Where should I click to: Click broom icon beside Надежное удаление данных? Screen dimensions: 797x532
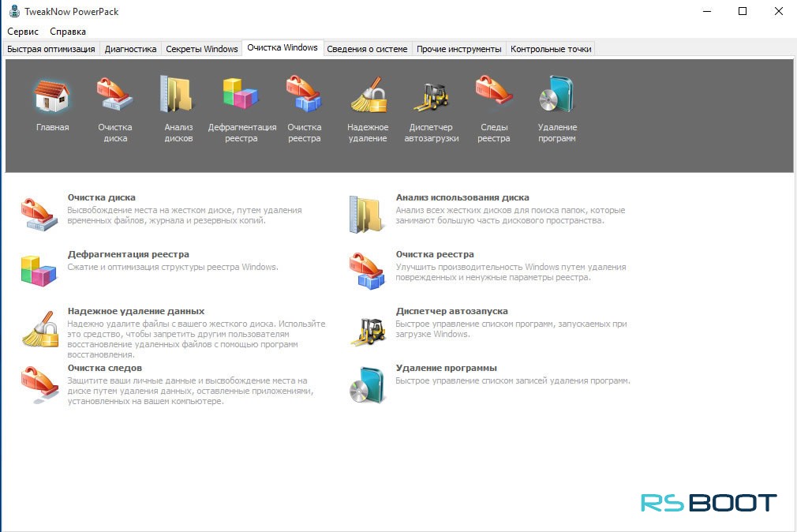tap(40, 329)
